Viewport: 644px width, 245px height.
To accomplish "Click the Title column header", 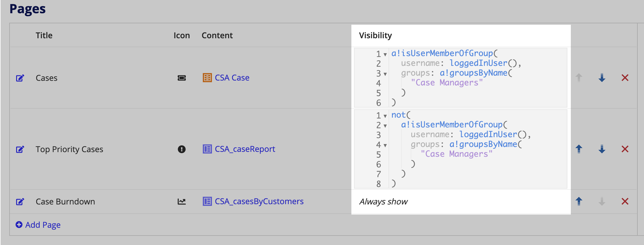I will pos(44,35).
